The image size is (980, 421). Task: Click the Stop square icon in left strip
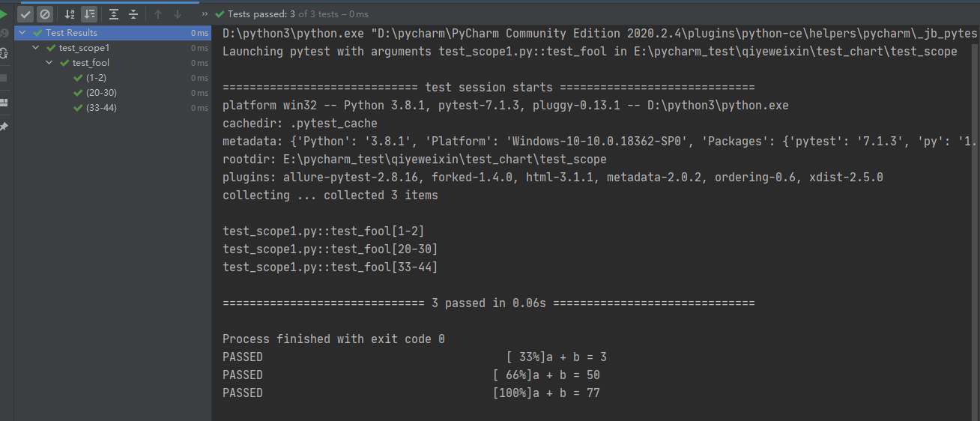(x=4, y=77)
